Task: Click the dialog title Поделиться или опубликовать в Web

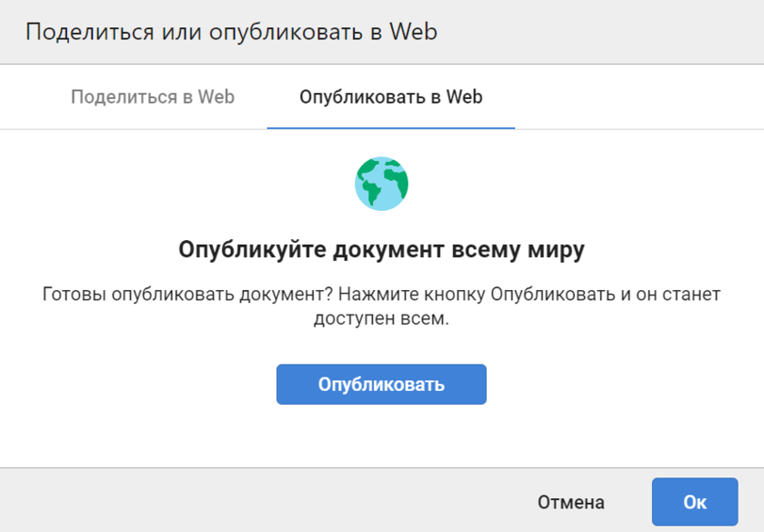Action: point(231,32)
